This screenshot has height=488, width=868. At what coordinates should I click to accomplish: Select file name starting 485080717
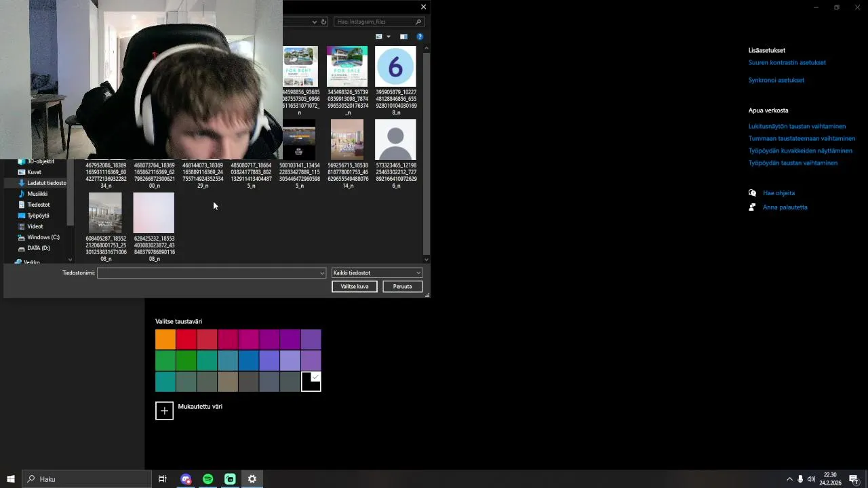pyautogui.click(x=251, y=176)
